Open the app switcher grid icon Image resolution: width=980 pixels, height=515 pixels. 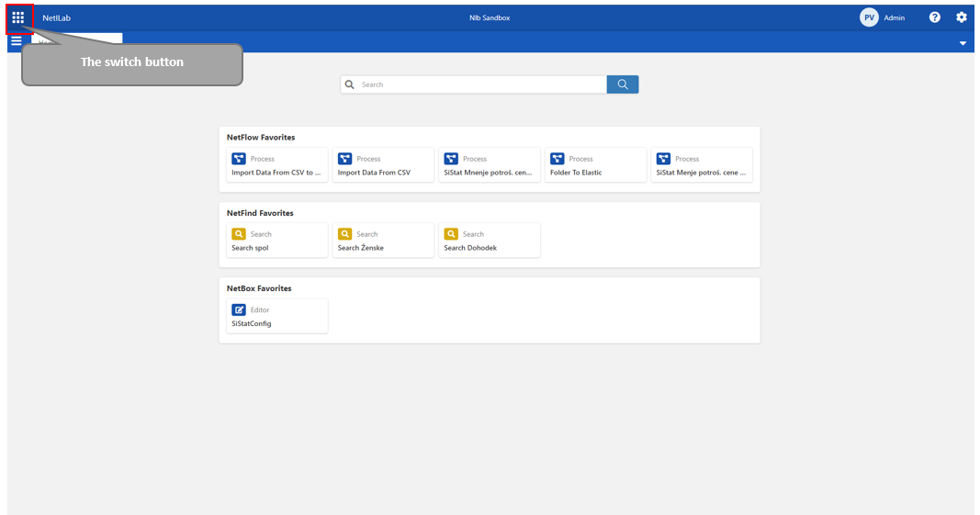(x=18, y=17)
